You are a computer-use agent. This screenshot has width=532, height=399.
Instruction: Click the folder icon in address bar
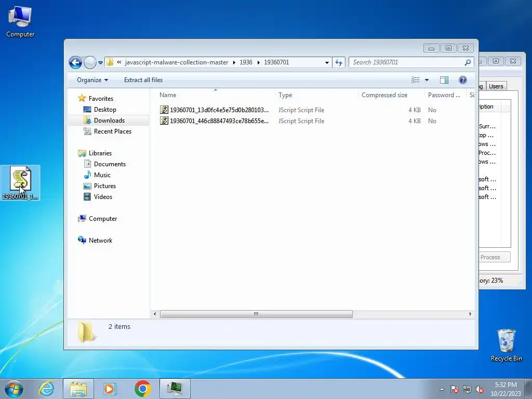click(x=110, y=62)
